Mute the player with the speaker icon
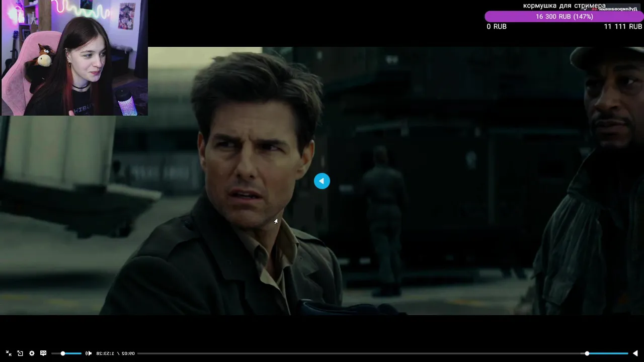Screen dimensions: 644x362 [x=89, y=353]
